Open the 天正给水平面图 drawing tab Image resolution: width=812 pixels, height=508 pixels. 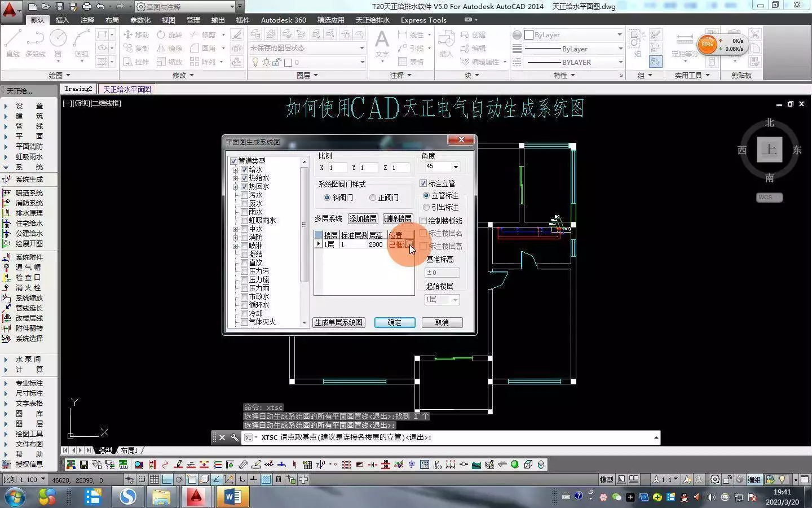click(x=127, y=89)
